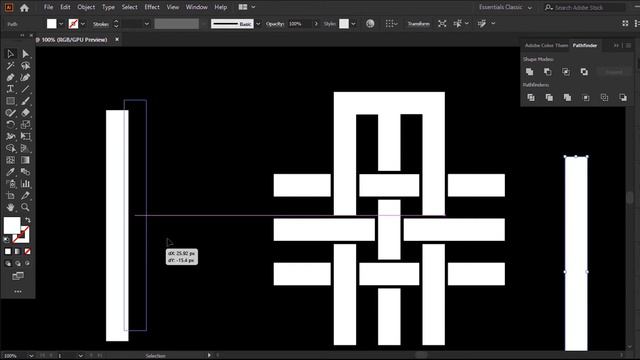Click Exclude shape mode
The width and height of the screenshot is (640, 360).
pyautogui.click(x=584, y=72)
